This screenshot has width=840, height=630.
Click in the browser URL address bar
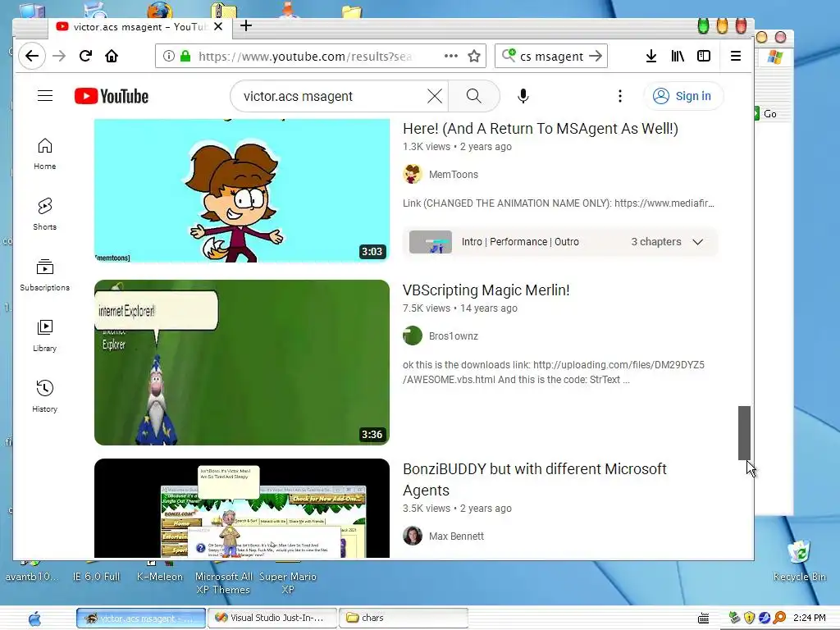click(304, 57)
